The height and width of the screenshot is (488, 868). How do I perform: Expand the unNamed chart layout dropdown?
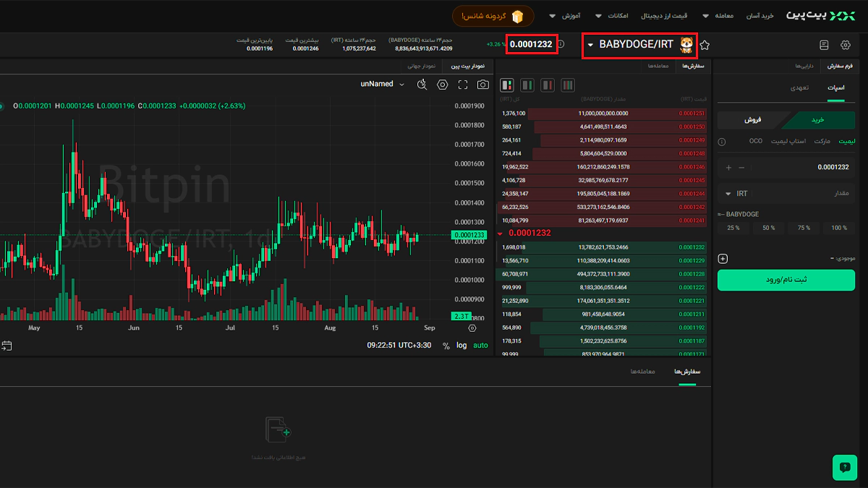tap(383, 84)
